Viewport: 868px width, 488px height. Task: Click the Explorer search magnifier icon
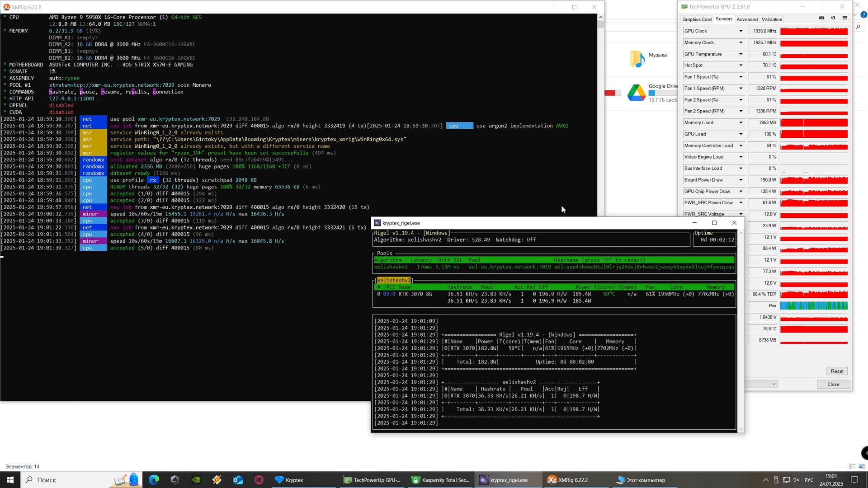pyautogui.click(x=858, y=27)
